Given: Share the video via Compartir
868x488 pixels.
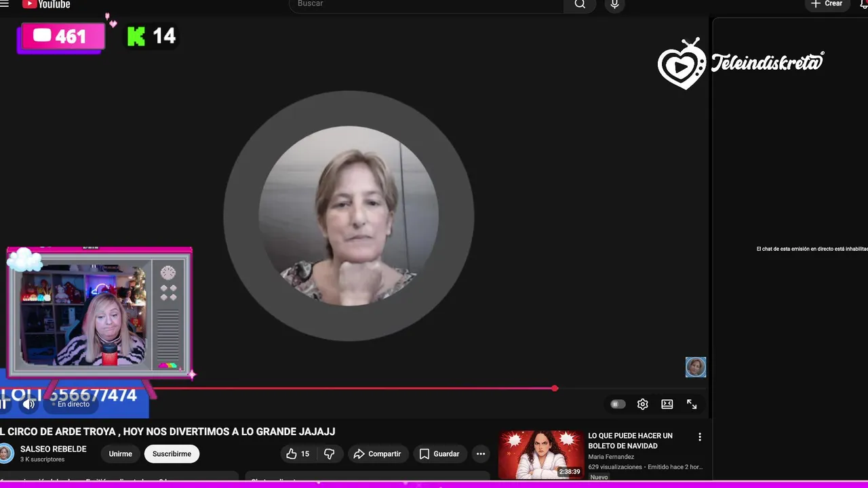Looking at the screenshot, I should tap(377, 454).
